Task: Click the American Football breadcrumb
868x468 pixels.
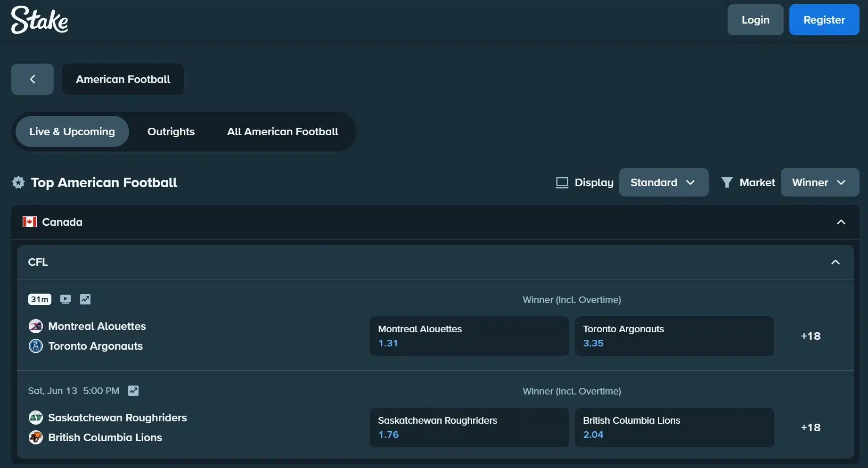Action: [x=123, y=79]
